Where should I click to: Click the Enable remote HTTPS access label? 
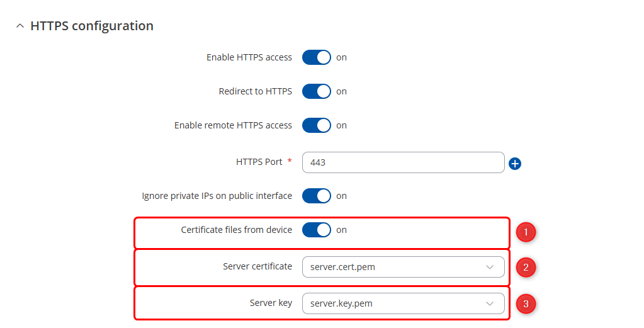(x=233, y=125)
